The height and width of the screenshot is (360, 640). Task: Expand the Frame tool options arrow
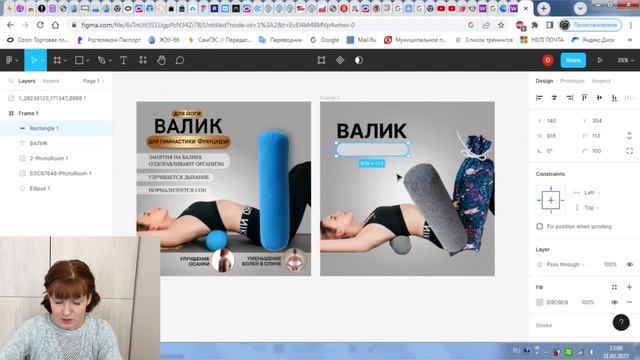(65, 61)
